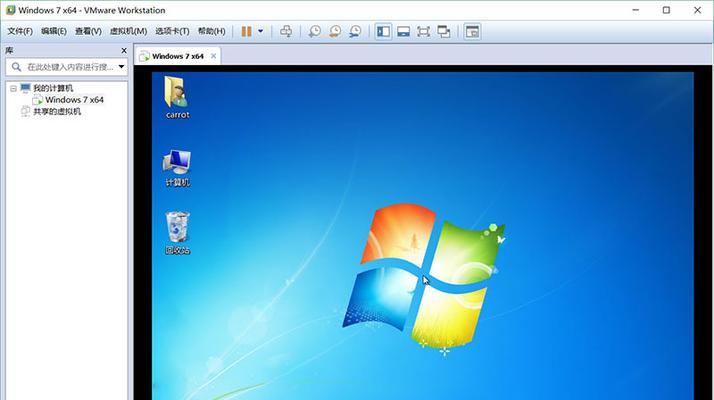Viewport: 714px width, 400px height.
Task: Select the 计算机 desktop icon
Action: coord(177,168)
